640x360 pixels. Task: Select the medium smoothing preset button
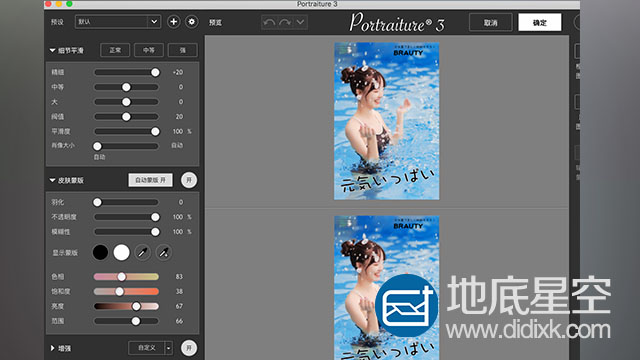point(149,50)
